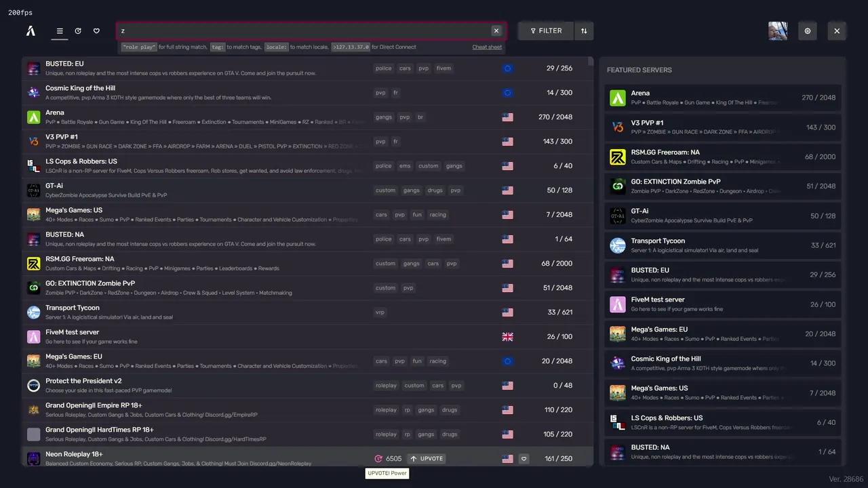
Task: Open the Cheat sheet link
Action: click(x=487, y=47)
